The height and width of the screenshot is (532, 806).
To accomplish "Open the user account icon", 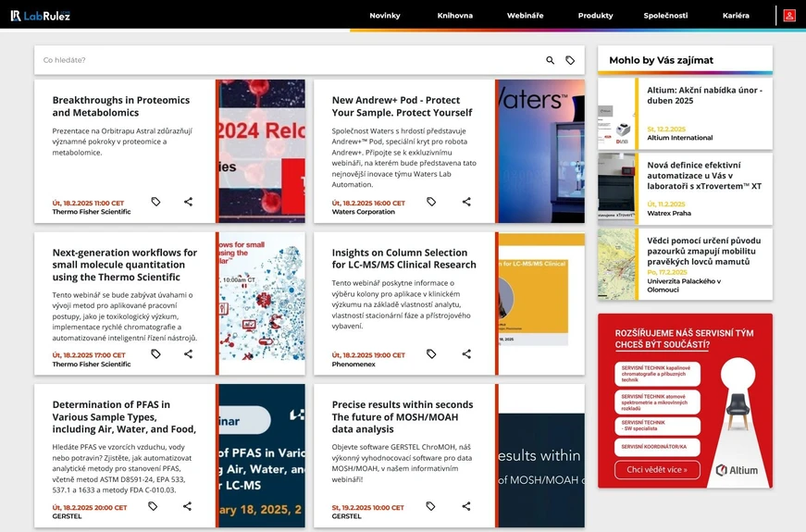I will 789,16.
